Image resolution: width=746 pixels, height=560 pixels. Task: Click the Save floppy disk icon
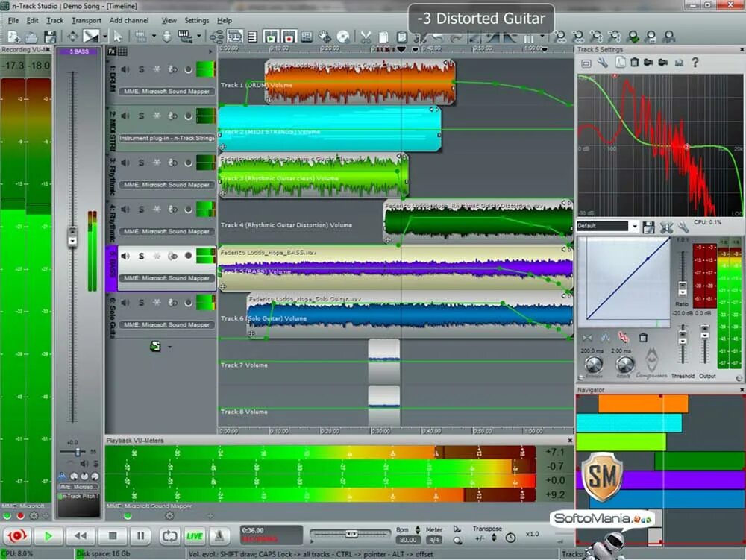tap(49, 37)
